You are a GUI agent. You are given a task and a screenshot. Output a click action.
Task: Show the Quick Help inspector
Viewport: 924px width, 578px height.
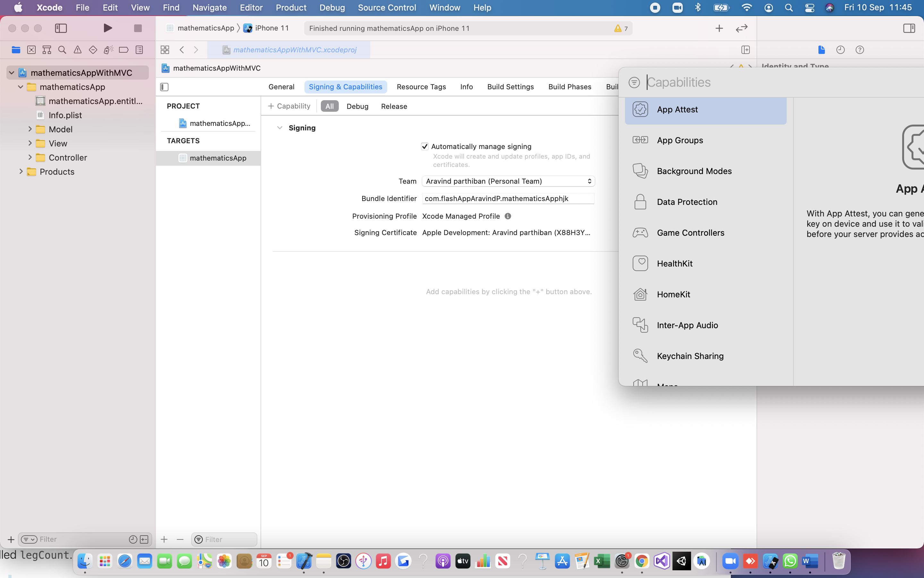click(860, 50)
